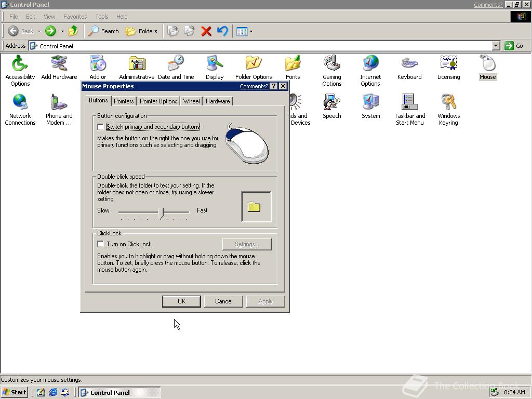532x399 pixels.
Task: Click the Copy To toolbar icon
Action: coord(189,31)
